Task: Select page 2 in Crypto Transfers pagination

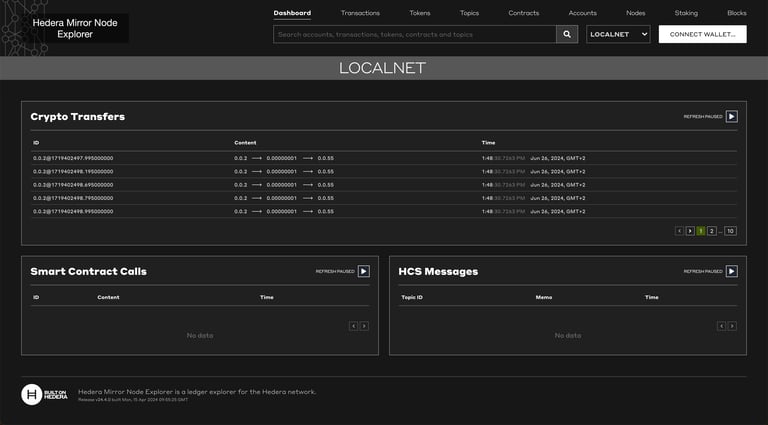Action: coord(712,231)
